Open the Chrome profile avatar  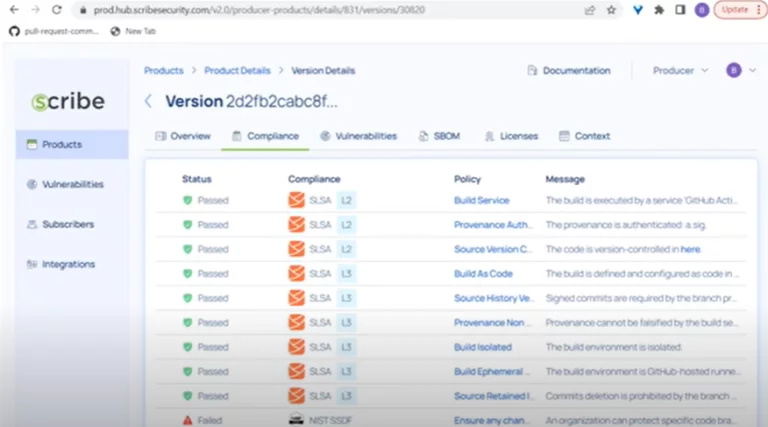point(702,10)
